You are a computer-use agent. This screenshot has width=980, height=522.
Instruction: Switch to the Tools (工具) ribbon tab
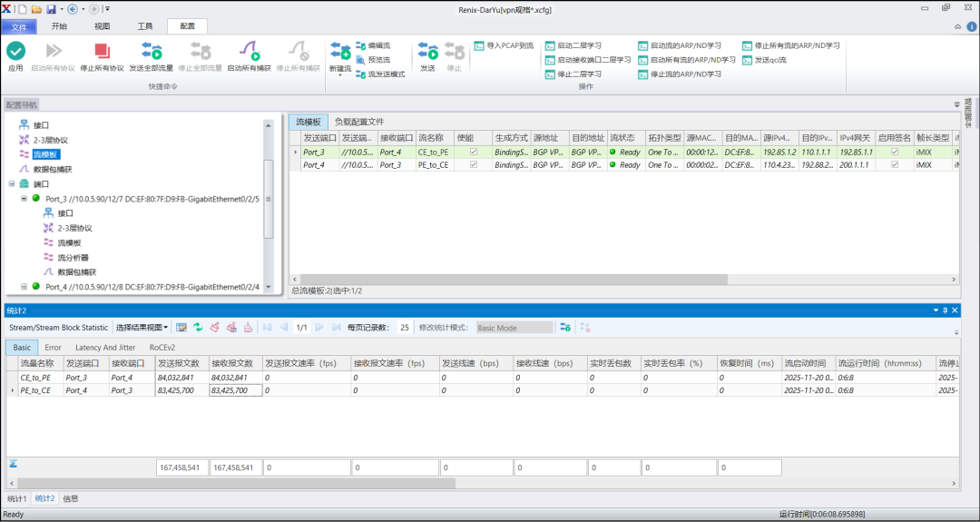coord(145,26)
